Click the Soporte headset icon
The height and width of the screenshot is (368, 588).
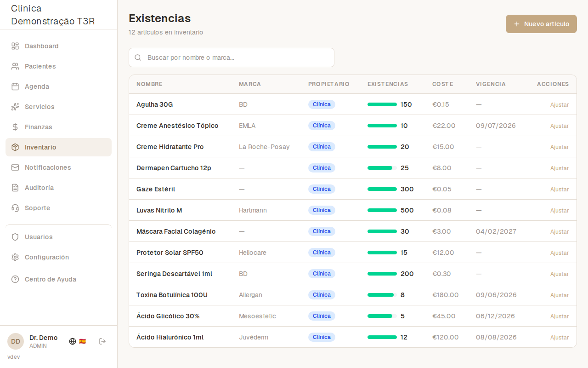[x=15, y=208]
